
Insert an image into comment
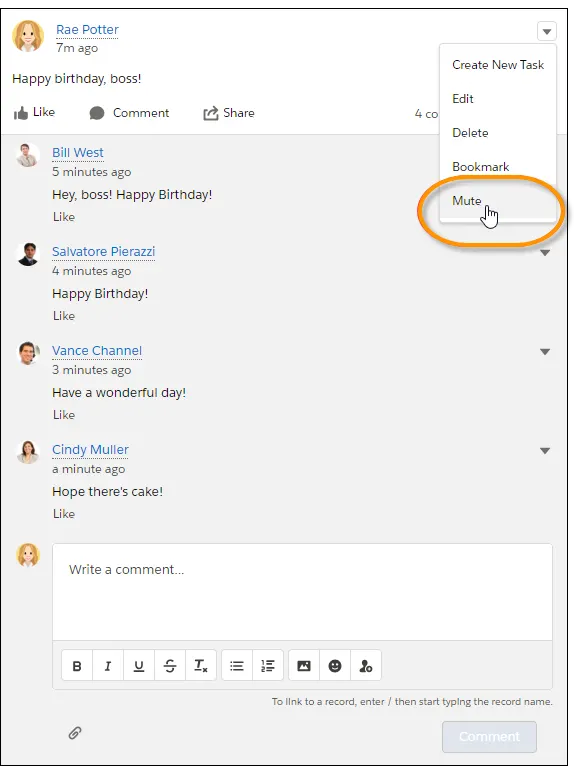(304, 665)
